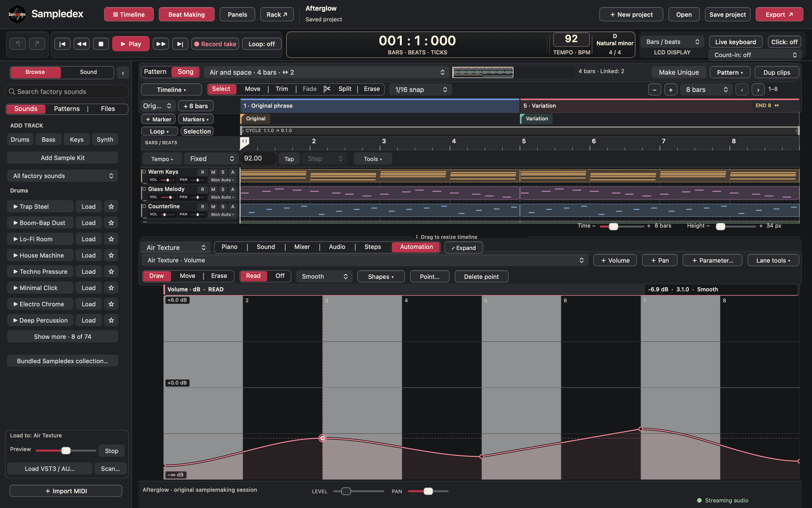
Task: Click Delete point button
Action: tap(481, 277)
